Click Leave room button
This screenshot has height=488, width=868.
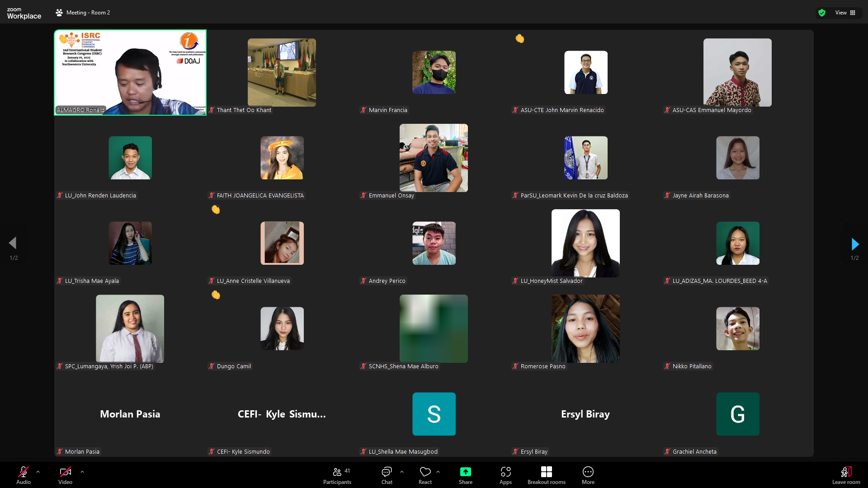(846, 475)
